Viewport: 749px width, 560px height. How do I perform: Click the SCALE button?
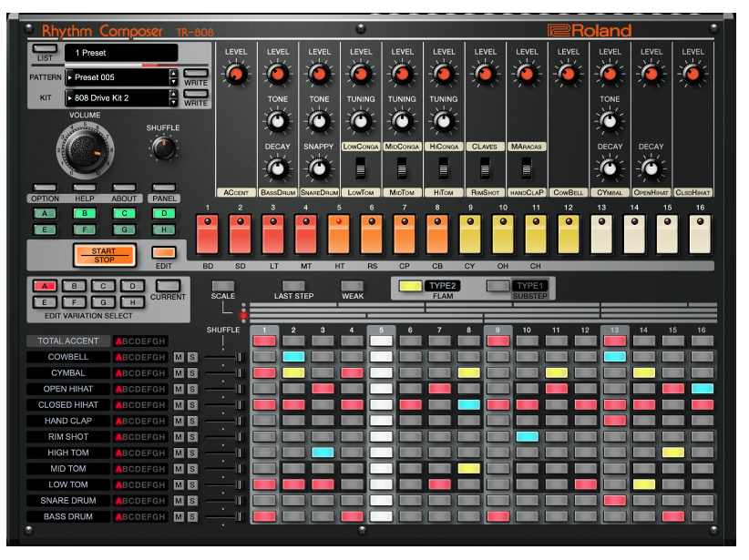tap(222, 286)
